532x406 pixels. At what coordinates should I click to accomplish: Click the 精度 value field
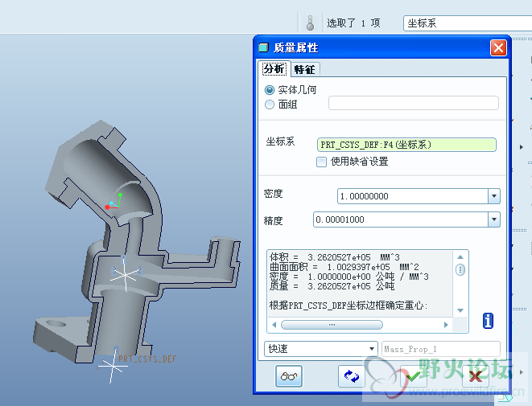[401, 219]
